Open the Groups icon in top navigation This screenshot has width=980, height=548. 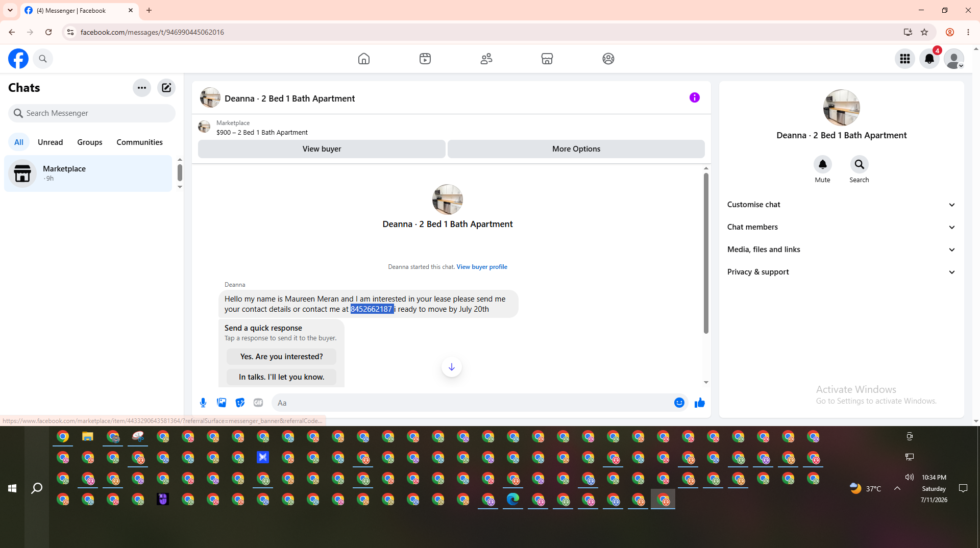tap(608, 59)
